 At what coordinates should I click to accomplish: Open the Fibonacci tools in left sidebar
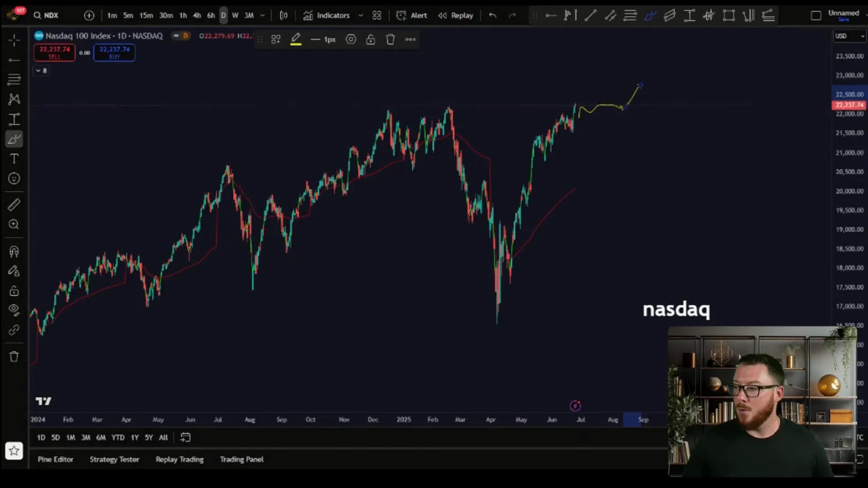coord(14,80)
